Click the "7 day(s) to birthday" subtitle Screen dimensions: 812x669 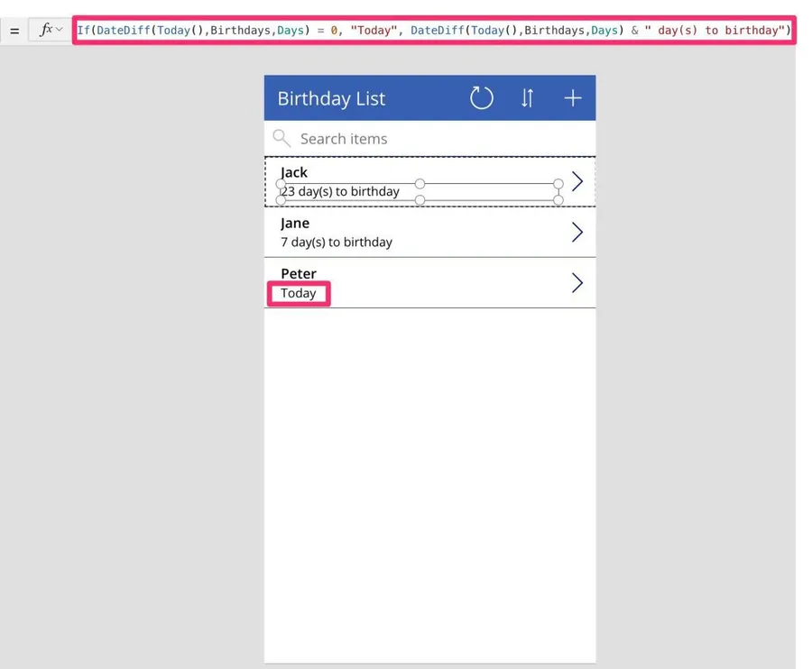337,242
